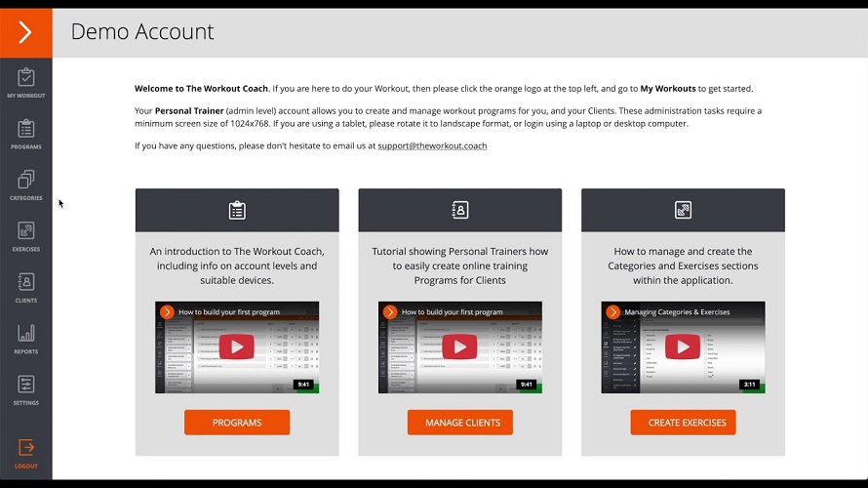Open Settings in sidebar
Viewport: 868px width, 488px height.
pos(26,390)
